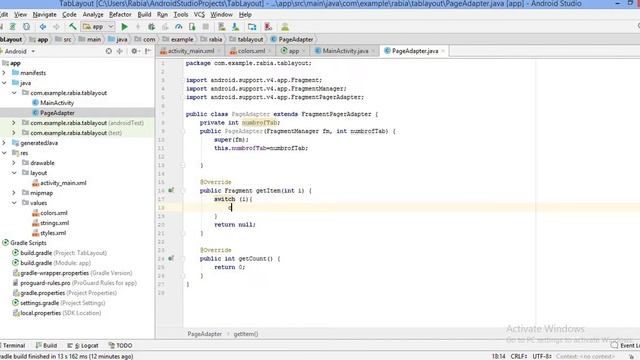Screen dimensions: 640x360
Task: Select proguard-rules.pro in Gradle Scripts
Action: click(75, 283)
